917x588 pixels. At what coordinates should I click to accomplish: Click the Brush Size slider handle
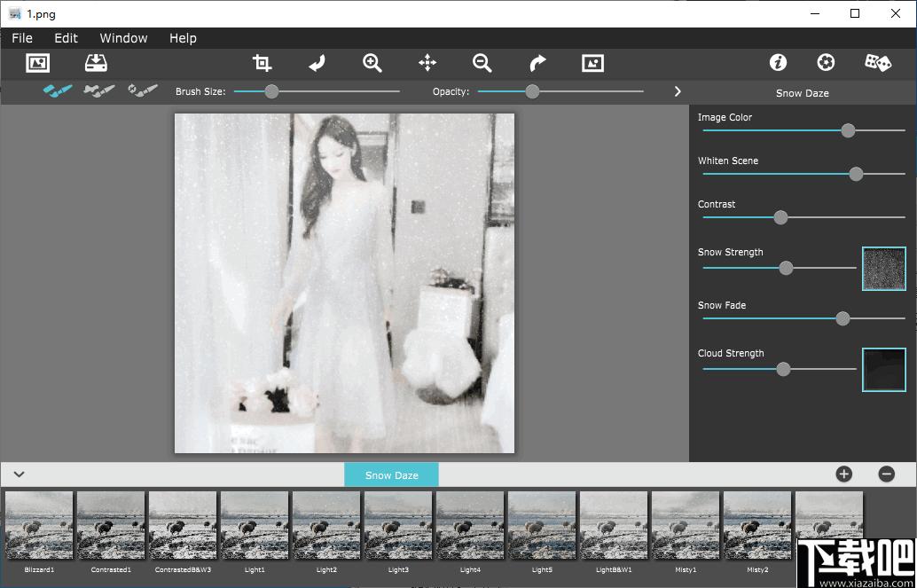(271, 91)
